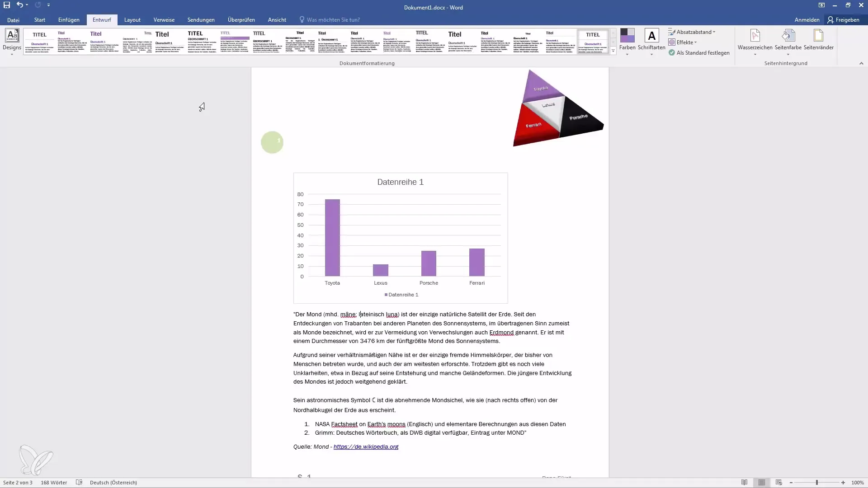Click the 'Seite 2 von 3' page indicator

(x=18, y=483)
